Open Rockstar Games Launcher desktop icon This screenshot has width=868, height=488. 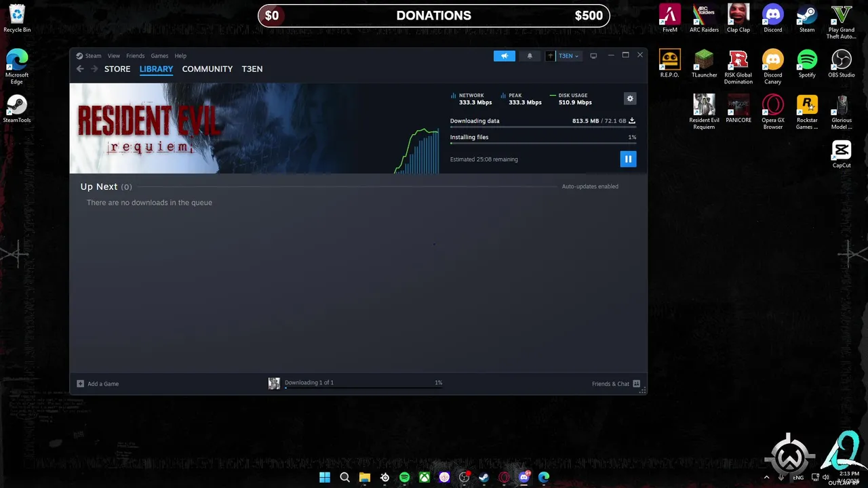point(807,112)
